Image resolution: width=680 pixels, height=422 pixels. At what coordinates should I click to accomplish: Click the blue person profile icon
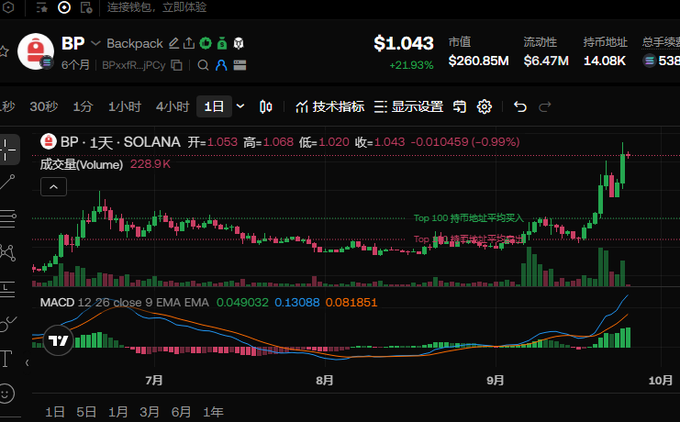coord(221,65)
